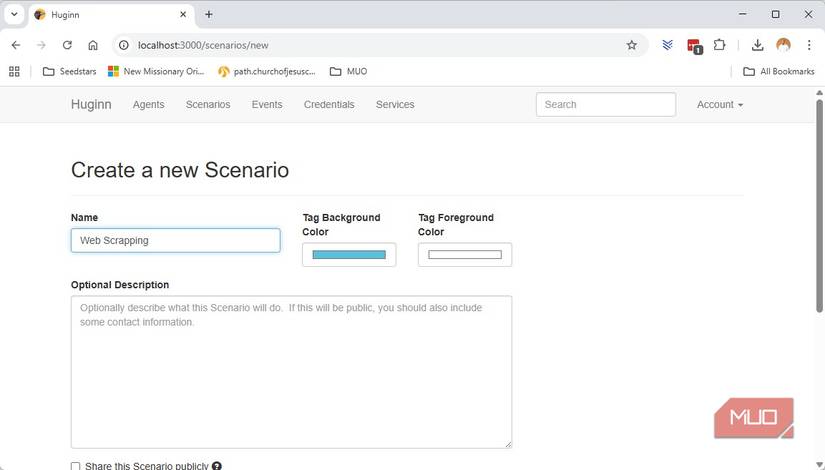Close the Huginn browser tab
Image resolution: width=825 pixels, height=470 pixels.
pyautogui.click(x=183, y=15)
